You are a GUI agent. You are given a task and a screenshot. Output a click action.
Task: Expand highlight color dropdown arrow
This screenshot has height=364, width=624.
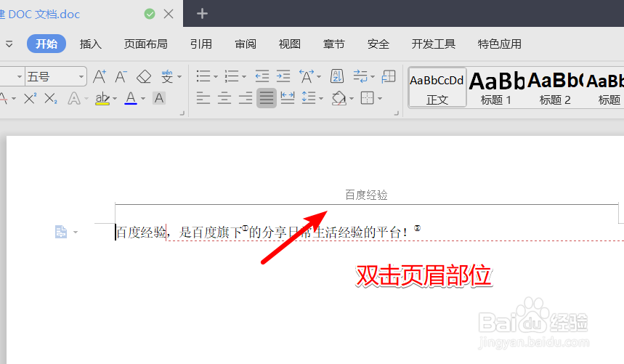click(115, 98)
